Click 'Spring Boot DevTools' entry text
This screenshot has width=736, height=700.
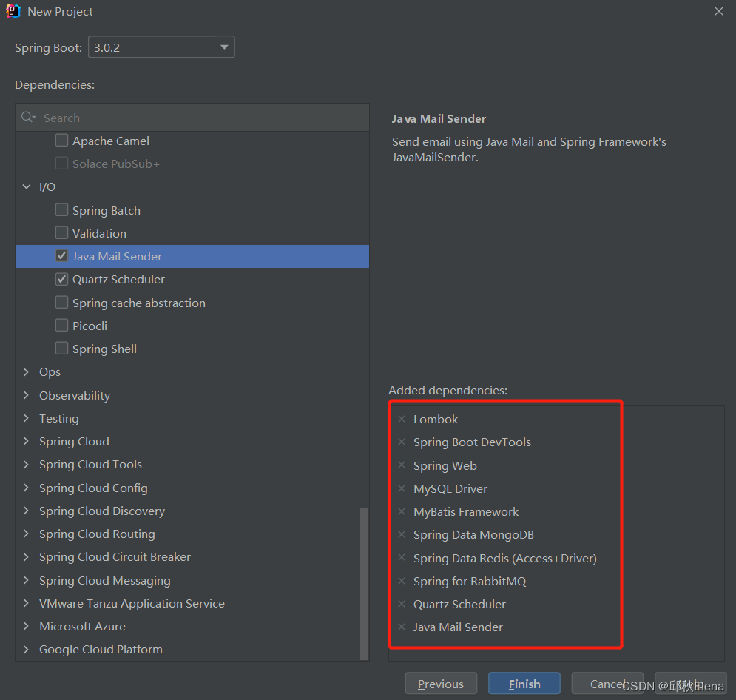(472, 442)
